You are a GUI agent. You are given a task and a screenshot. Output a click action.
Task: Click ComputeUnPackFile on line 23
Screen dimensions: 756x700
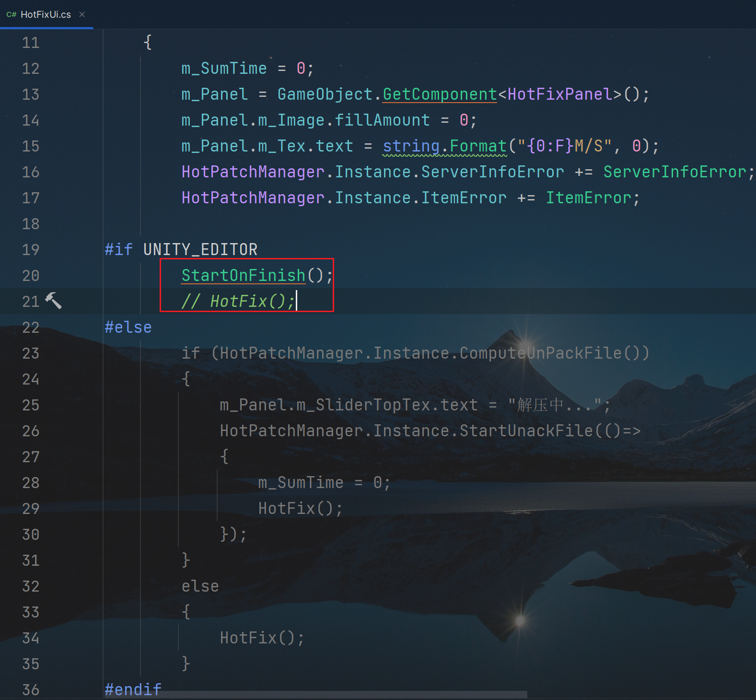coord(540,353)
